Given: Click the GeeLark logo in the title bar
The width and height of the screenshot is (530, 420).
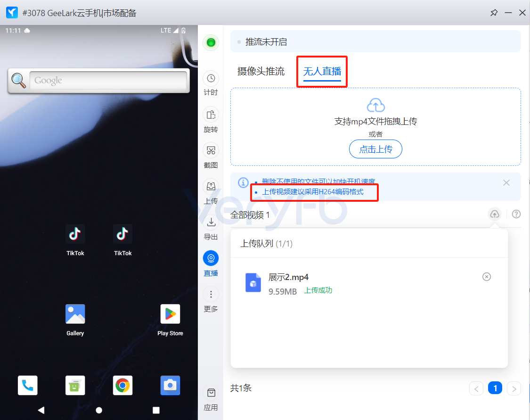Looking at the screenshot, I should point(12,13).
